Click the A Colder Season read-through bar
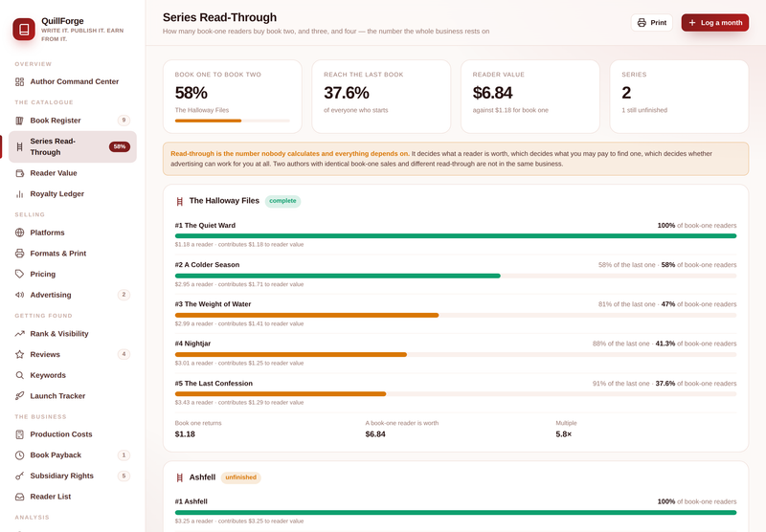 pyautogui.click(x=456, y=276)
